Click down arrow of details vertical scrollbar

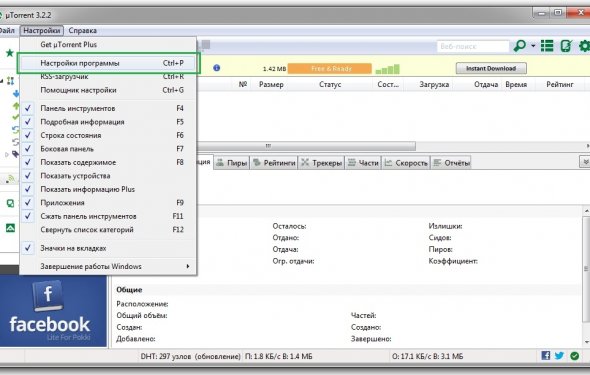coord(587,342)
